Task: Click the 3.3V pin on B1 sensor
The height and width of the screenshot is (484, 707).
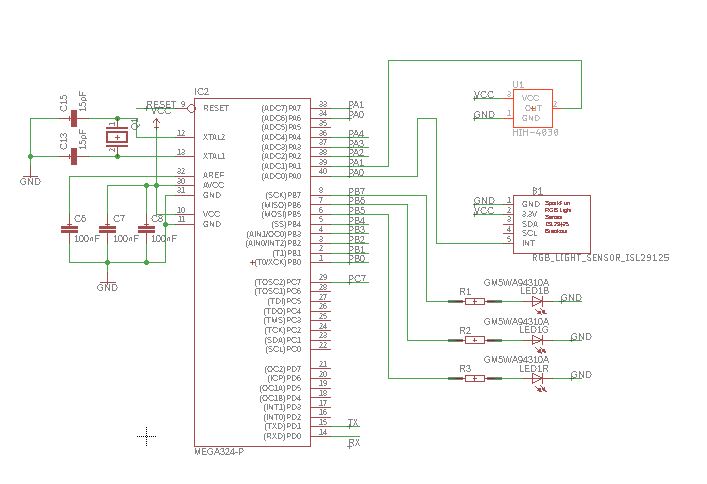Action: coord(530,214)
